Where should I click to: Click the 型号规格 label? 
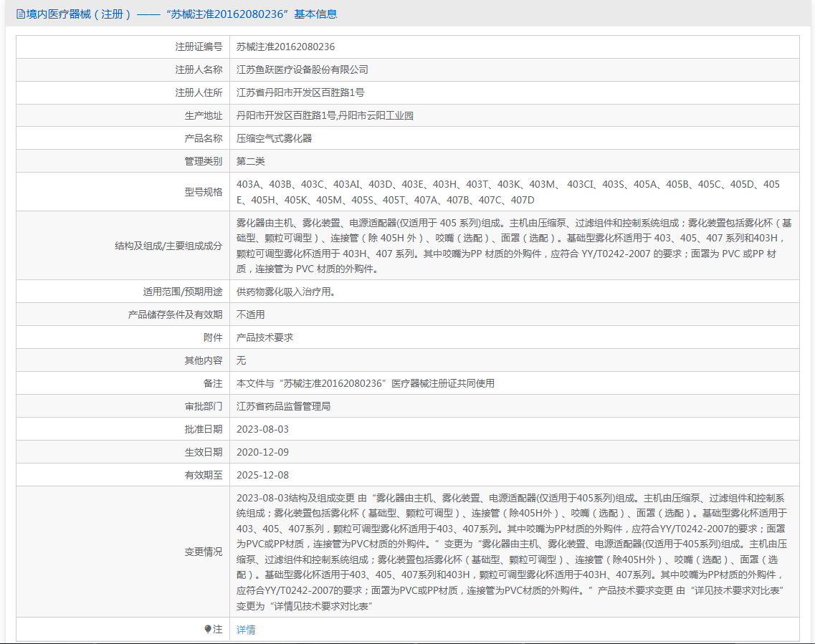(204, 192)
